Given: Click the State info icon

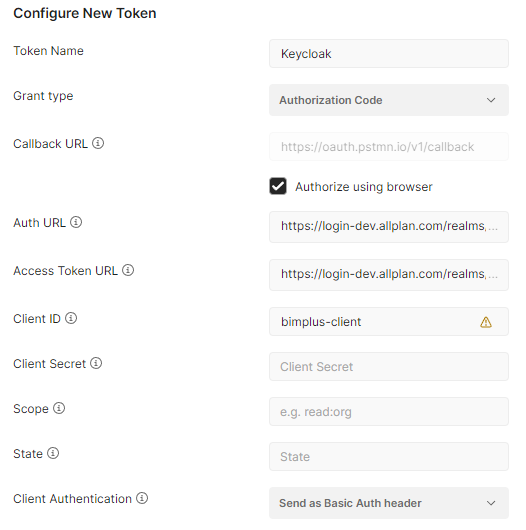Looking at the screenshot, I should click(x=53, y=453).
